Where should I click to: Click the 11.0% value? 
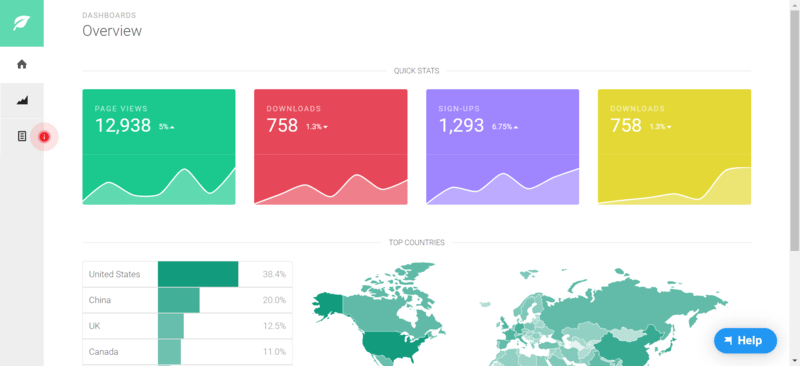[x=274, y=352]
